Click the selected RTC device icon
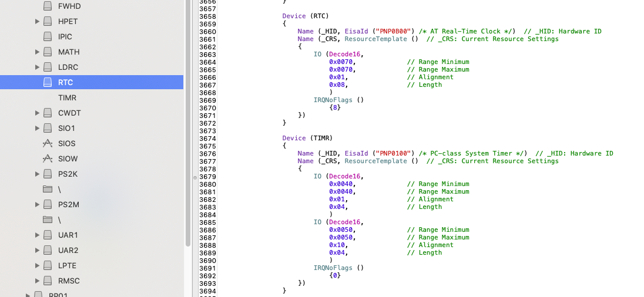Image resolution: width=644 pixels, height=297 pixels. (48, 82)
